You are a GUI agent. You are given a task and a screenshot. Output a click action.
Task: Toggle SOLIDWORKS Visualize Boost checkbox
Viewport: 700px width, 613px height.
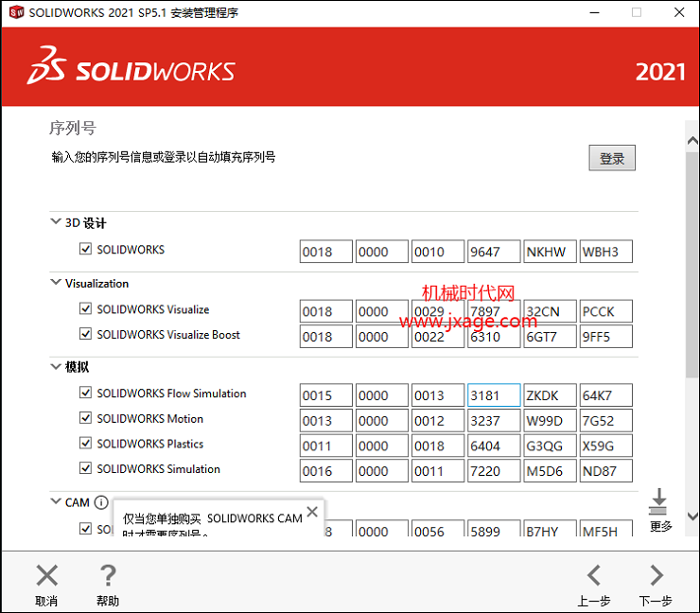pos(85,334)
